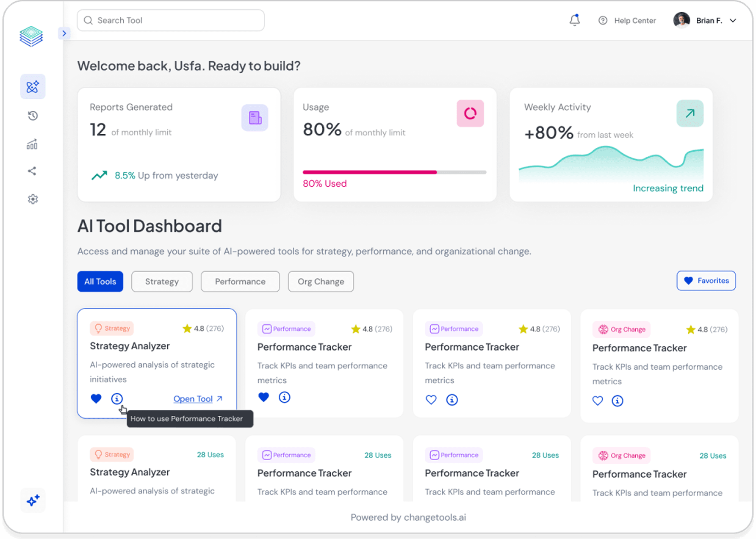Select the AI tools icon in sidebar
The image size is (756, 539).
pos(33,86)
